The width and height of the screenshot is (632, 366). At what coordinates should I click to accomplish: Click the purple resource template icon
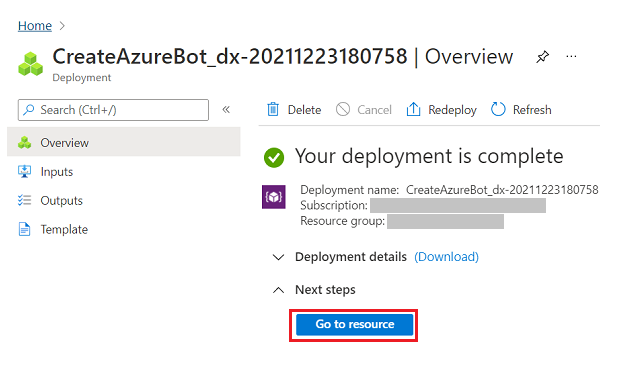coord(274,197)
